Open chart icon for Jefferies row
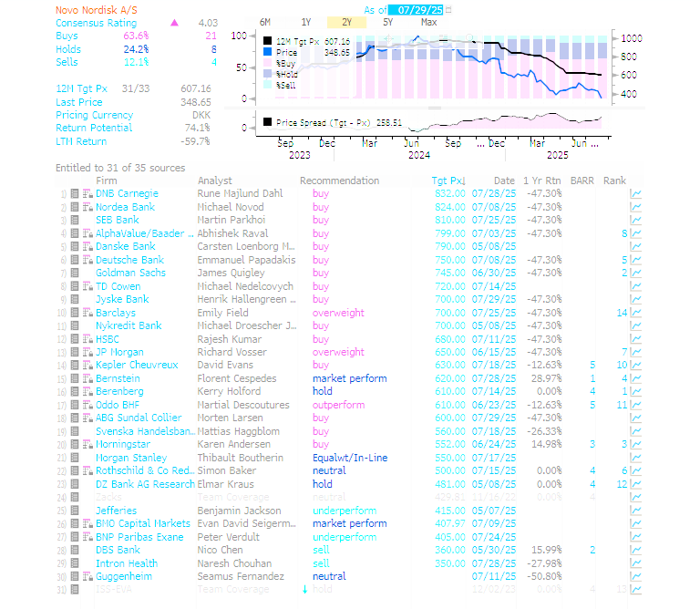The image size is (700, 609). click(x=635, y=511)
